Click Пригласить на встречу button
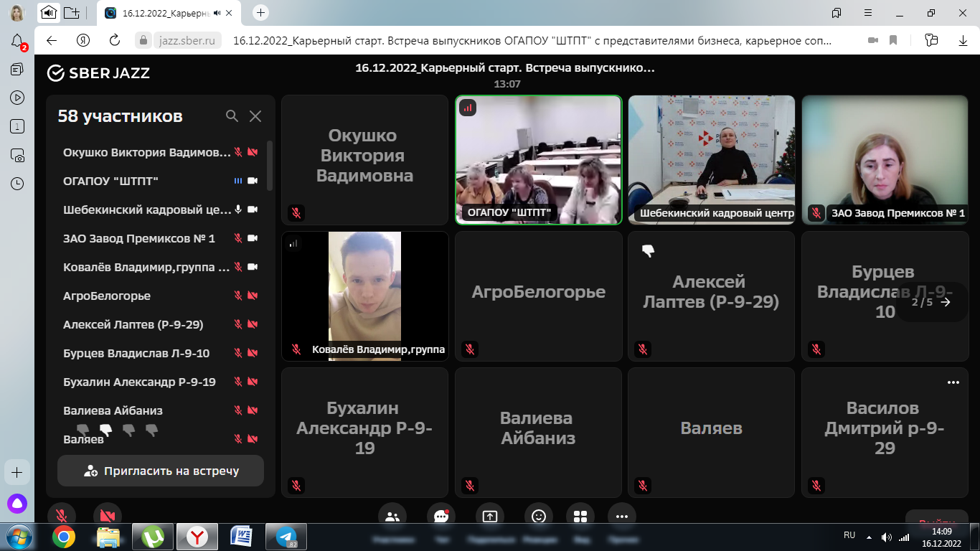 (161, 471)
